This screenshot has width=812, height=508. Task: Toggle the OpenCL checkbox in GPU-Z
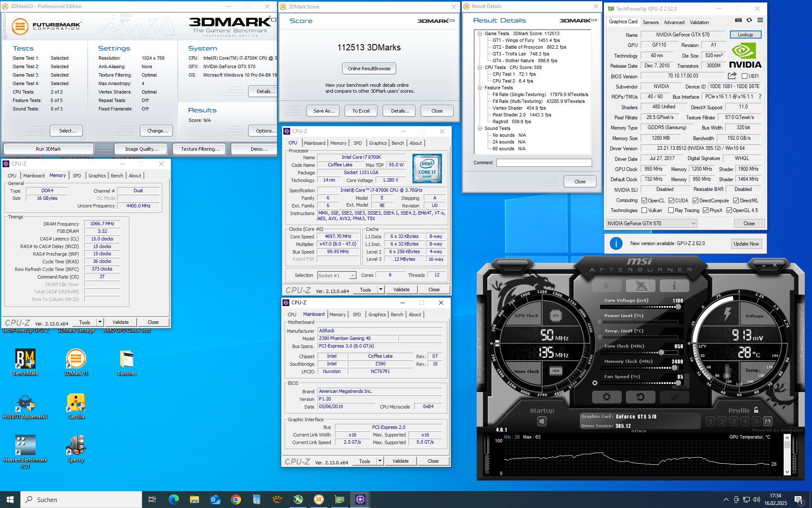[644, 201]
